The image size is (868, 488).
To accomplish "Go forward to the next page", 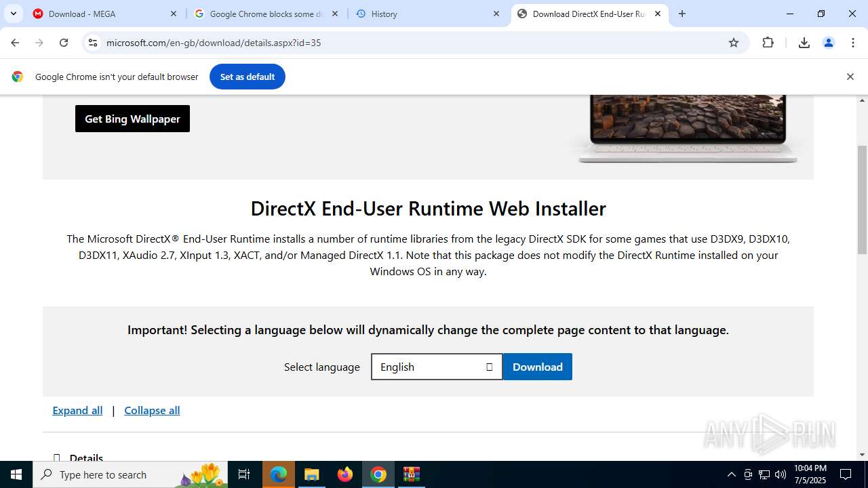I will [x=39, y=43].
